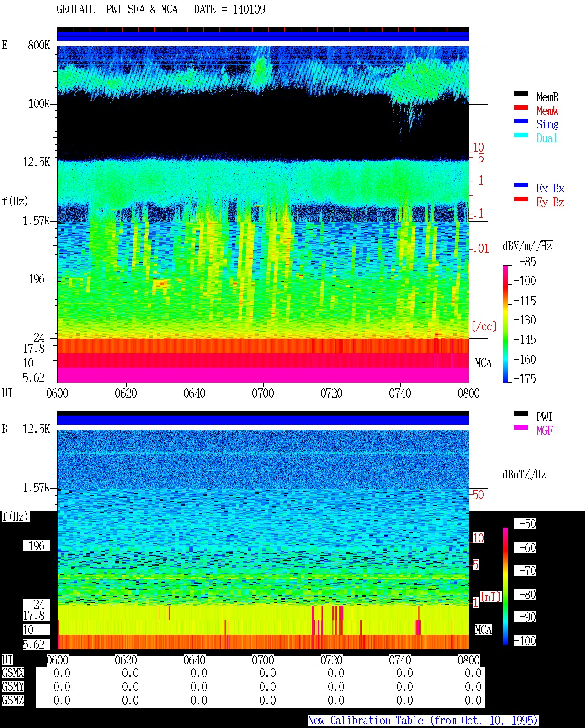Click the black MemR legend swatch
Image resolution: width=585 pixels, height=728 pixels.
coord(521,94)
